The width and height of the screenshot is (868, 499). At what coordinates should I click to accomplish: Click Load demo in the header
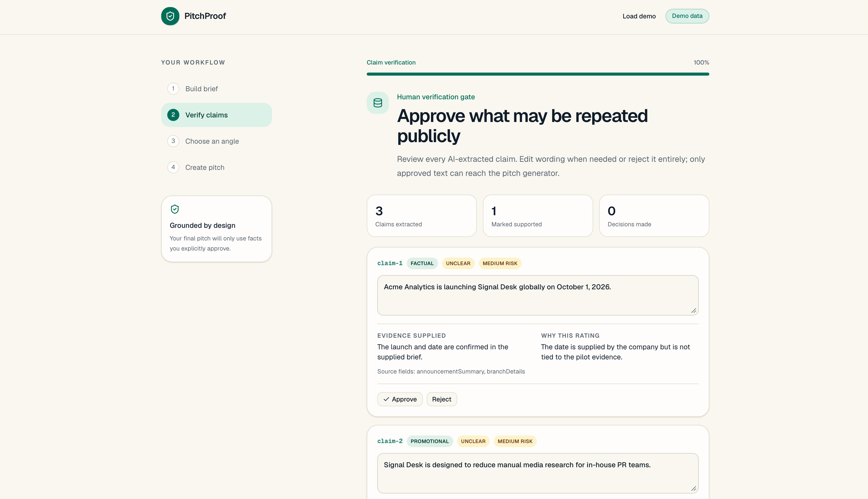click(x=639, y=16)
